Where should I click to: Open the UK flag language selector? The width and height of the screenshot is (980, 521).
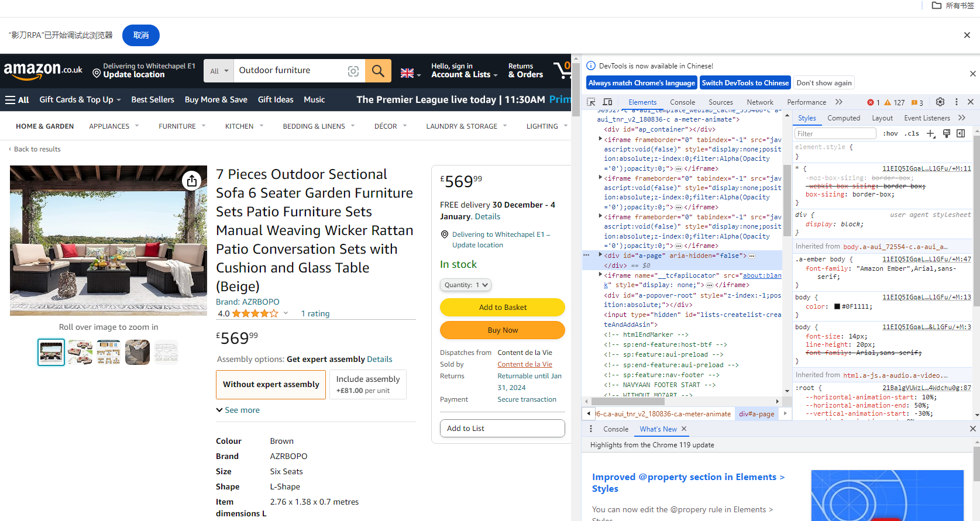coord(410,73)
